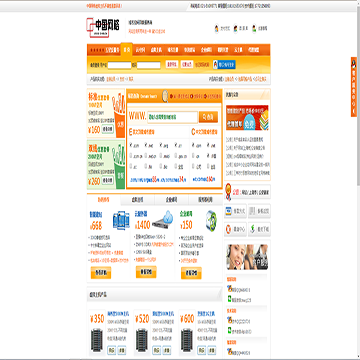The width and height of the screenshot is (360, 360).
Task: Uncheck the .com domain checkbox
Action: tap(131, 145)
